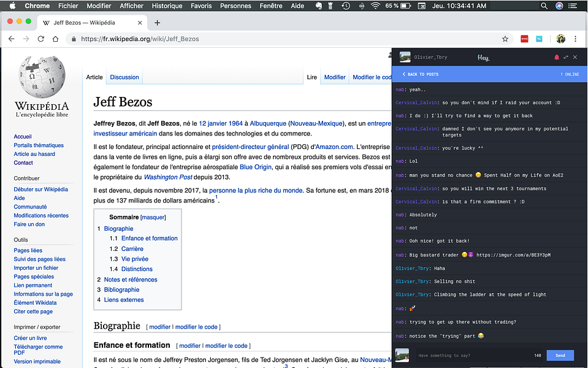Reload the Jeff Bezos Wikipedia page
Image resolution: width=588 pixels, height=368 pixels.
pos(41,39)
